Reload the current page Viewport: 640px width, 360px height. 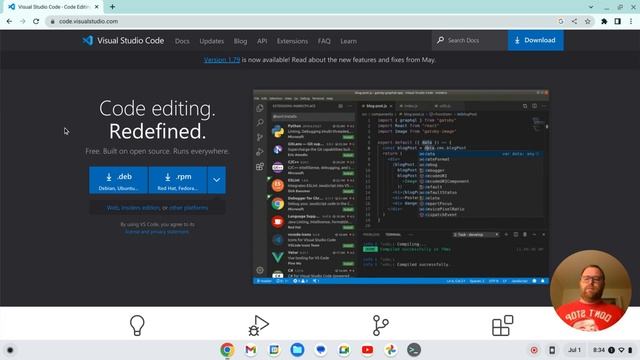coord(36,21)
